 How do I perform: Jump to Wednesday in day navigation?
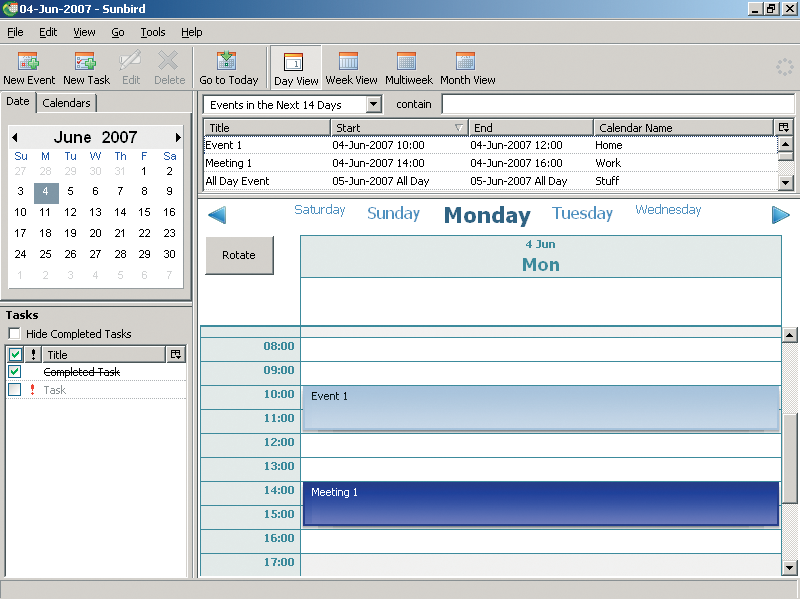click(x=668, y=210)
